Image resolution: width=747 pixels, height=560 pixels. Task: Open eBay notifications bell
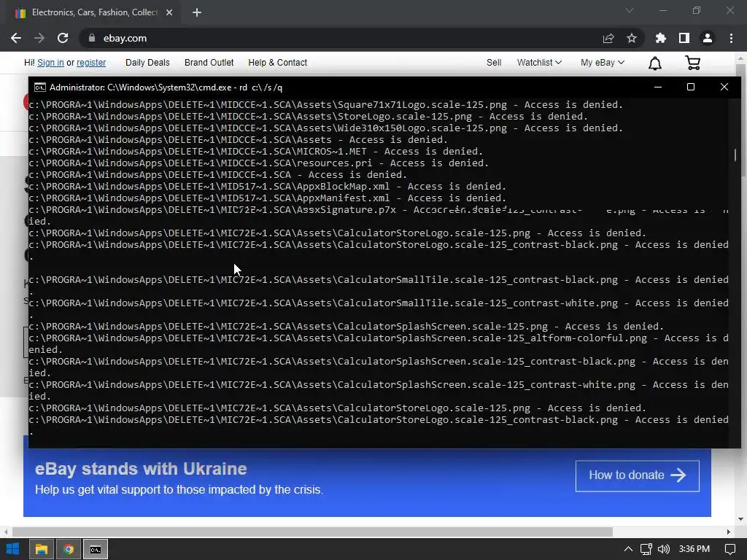655,63
